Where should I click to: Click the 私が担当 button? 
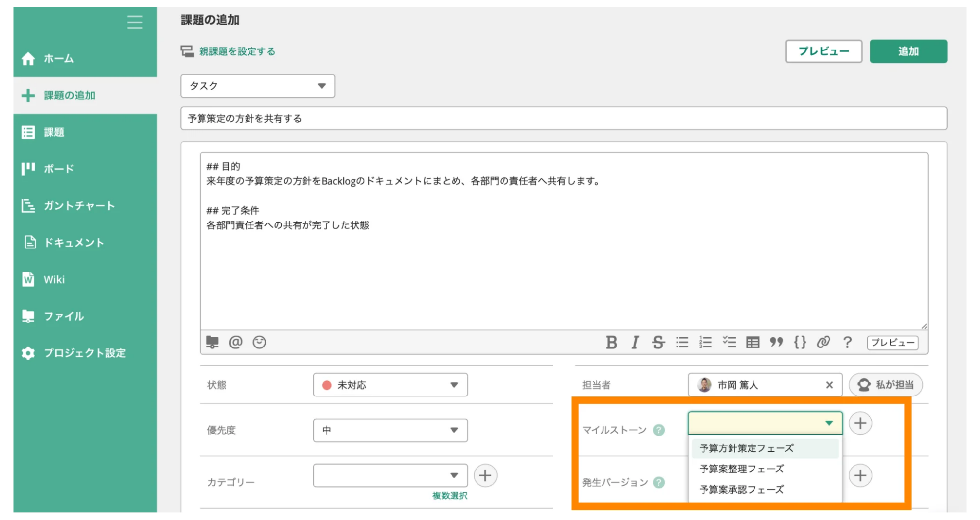[886, 385]
